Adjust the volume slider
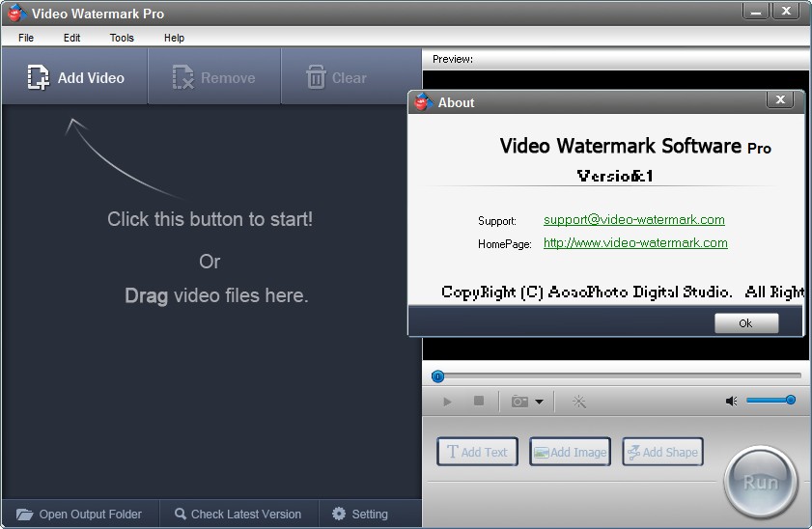Image resolution: width=812 pixels, height=529 pixels. point(770,400)
